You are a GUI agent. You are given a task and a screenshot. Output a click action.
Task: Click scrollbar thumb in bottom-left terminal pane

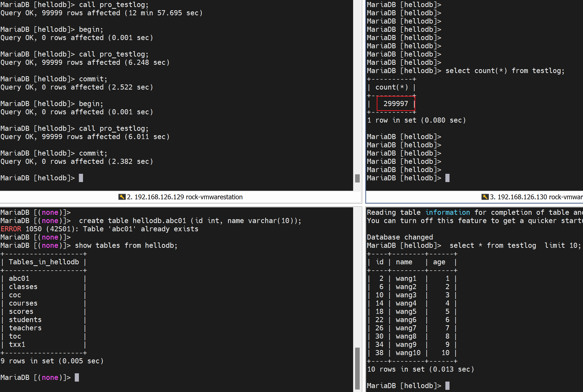click(357, 367)
